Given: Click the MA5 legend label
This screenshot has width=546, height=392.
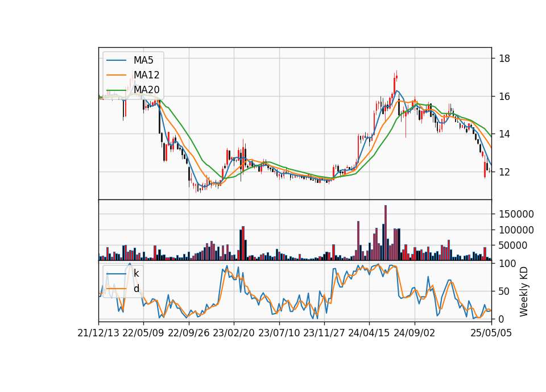Looking at the screenshot, I should coord(143,60).
